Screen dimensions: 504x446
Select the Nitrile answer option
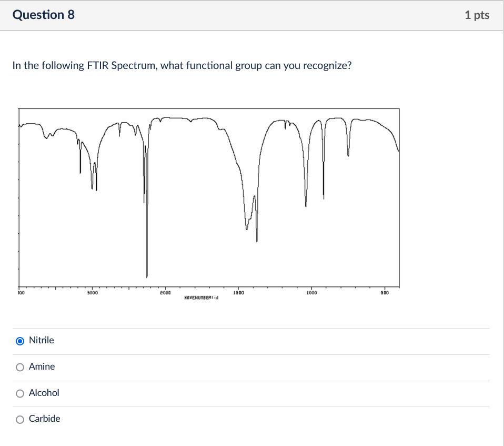[x=20, y=340]
